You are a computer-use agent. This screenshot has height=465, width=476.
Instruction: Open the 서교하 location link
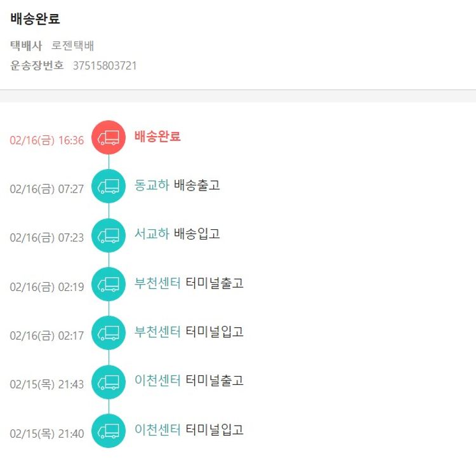[x=152, y=234]
